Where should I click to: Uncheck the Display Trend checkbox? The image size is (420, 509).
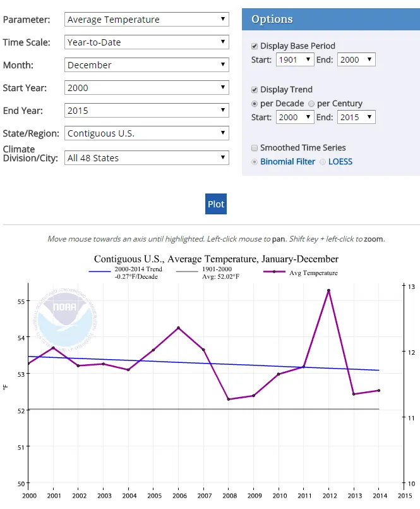coord(255,90)
